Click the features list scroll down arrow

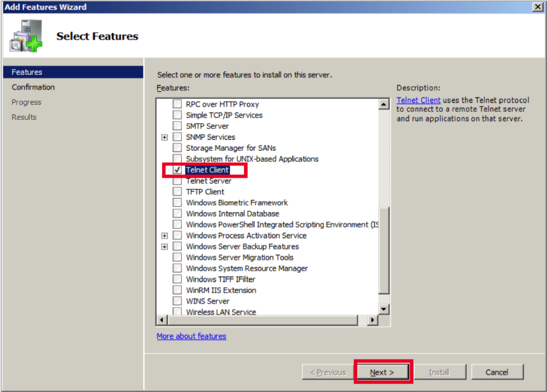384,309
